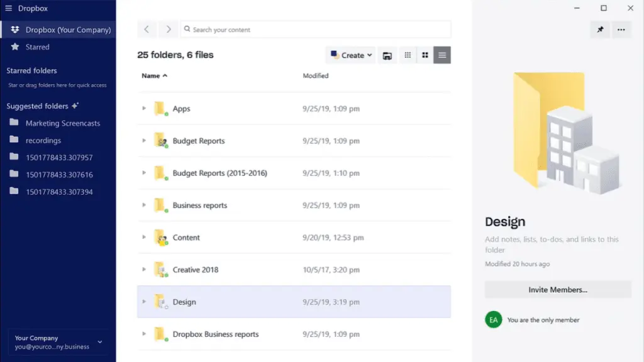644x362 pixels.
Task: Click the folder upload icon beside Create
Action: [x=387, y=55]
